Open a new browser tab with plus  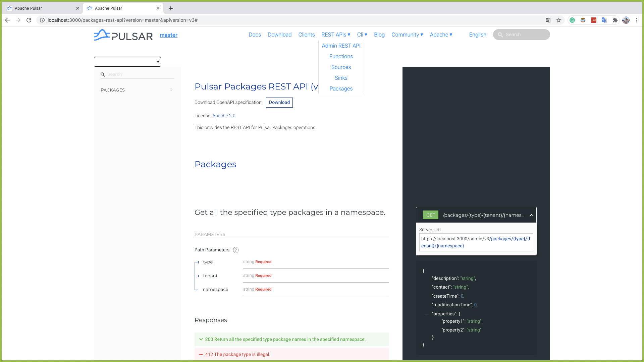tap(171, 8)
